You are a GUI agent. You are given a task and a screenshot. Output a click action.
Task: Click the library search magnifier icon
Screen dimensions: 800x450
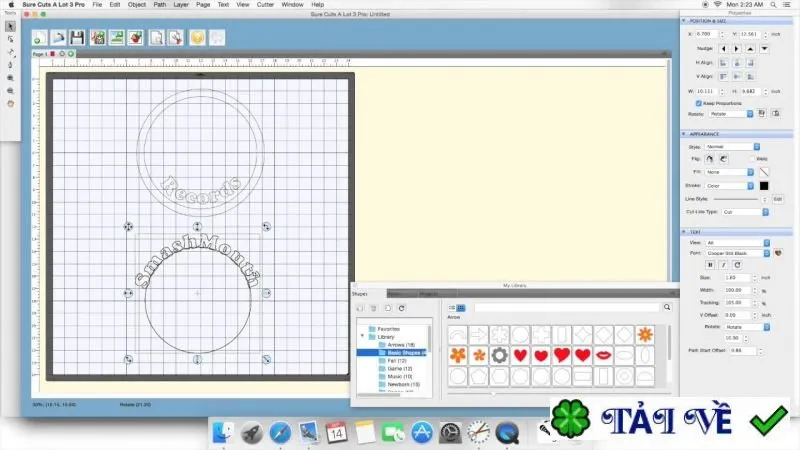(x=667, y=307)
